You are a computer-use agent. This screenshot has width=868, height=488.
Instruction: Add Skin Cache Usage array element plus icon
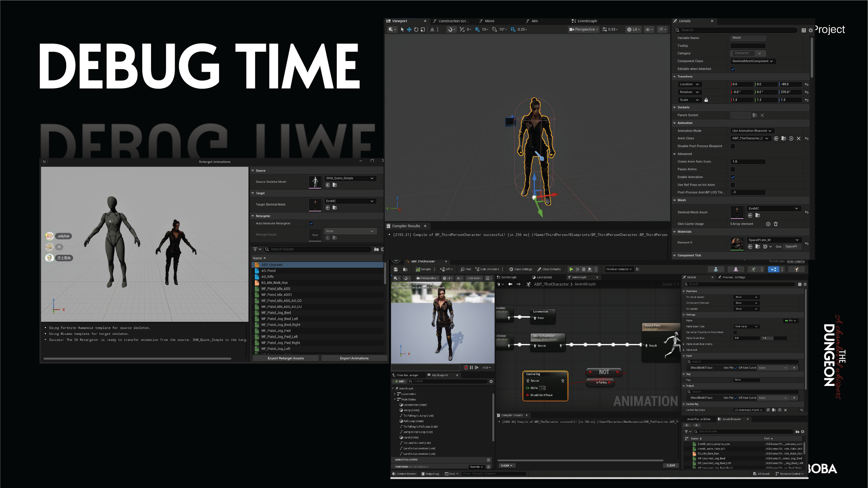coord(768,224)
